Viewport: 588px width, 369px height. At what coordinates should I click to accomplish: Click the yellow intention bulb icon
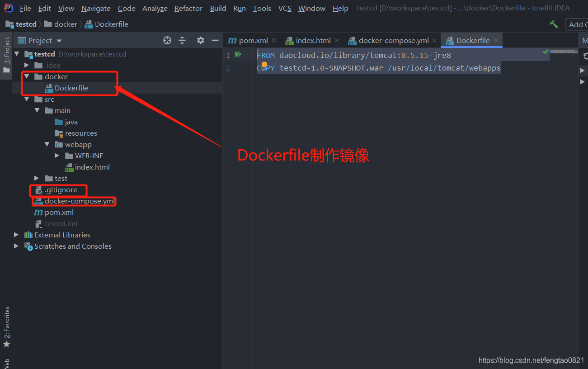(x=264, y=65)
